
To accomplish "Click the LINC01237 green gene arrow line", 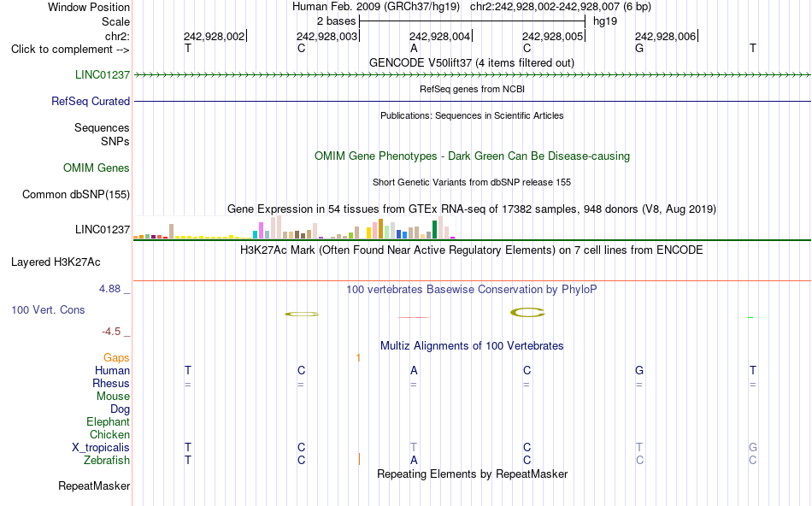I will 472,75.
